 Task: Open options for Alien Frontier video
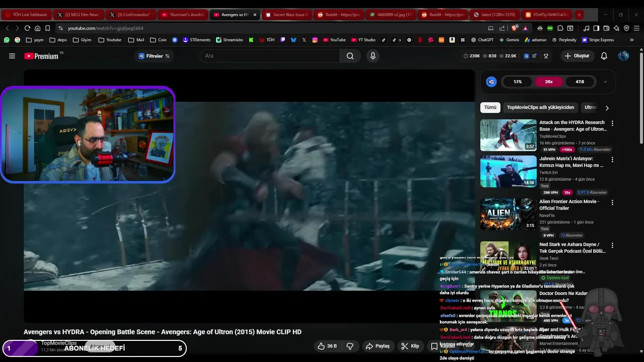click(x=612, y=202)
